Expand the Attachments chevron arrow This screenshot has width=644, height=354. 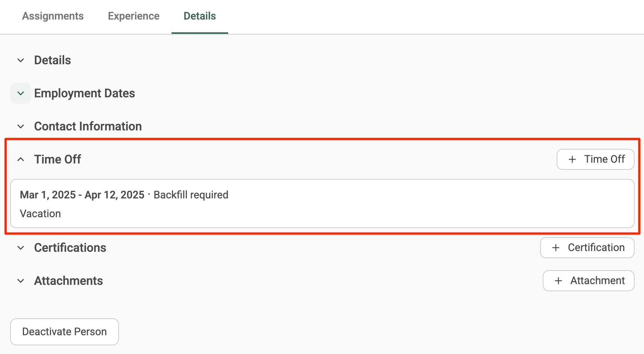click(21, 281)
